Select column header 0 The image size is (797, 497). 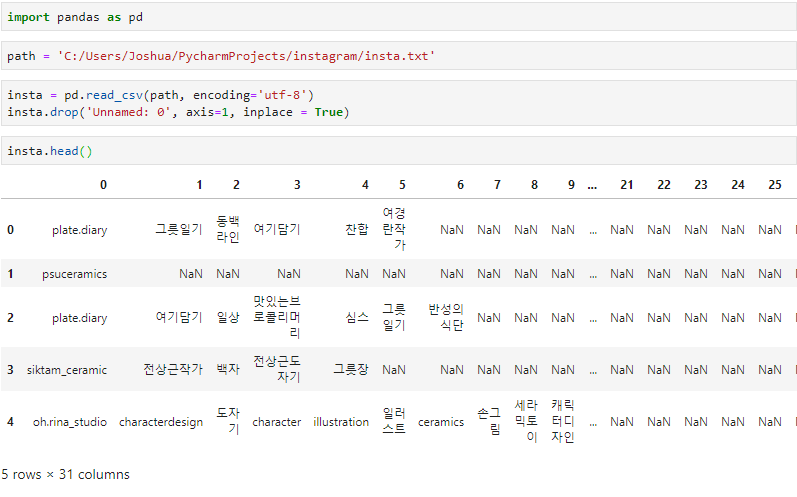pyautogui.click(x=103, y=185)
